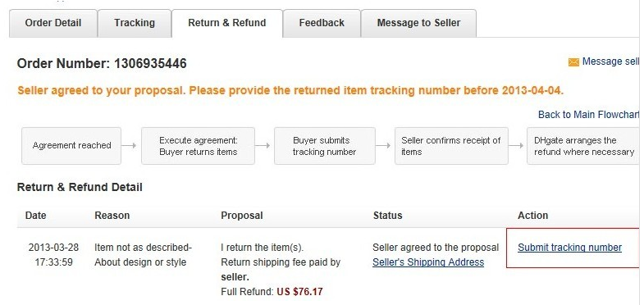The width and height of the screenshot is (644, 305).
Task: Go to the Feedback tab
Action: point(322,23)
